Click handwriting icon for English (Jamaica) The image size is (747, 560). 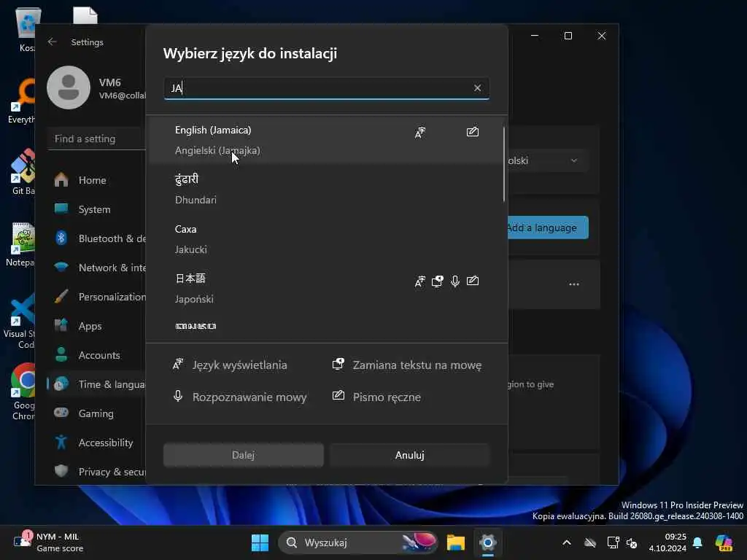tap(473, 132)
